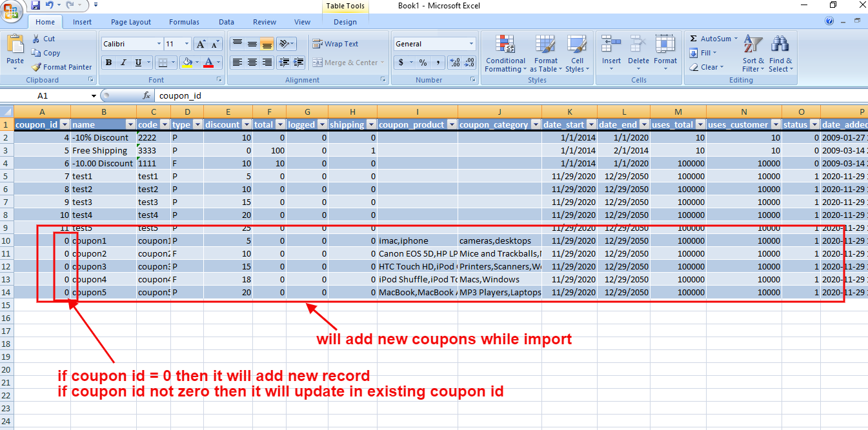Open the Fill Color dropdown arrow
868x430 pixels.
pyautogui.click(x=196, y=63)
